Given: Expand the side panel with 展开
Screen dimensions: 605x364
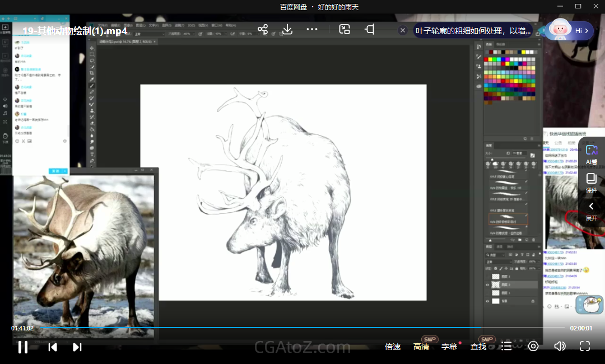Looking at the screenshot, I should coord(592,211).
